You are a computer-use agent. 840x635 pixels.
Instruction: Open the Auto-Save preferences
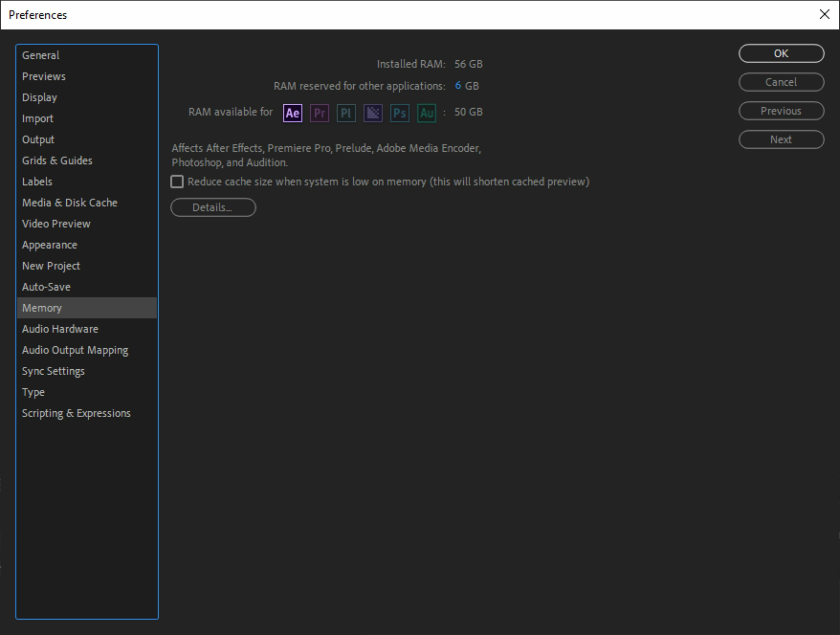pos(46,287)
